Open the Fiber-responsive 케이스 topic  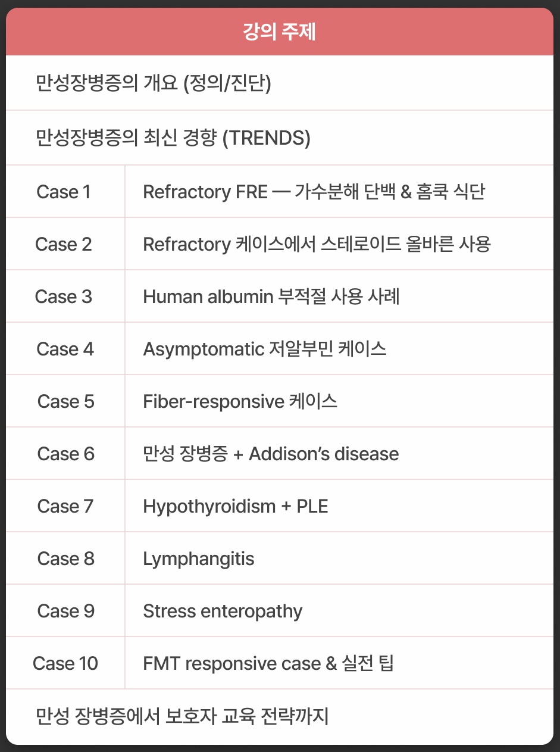240,401
